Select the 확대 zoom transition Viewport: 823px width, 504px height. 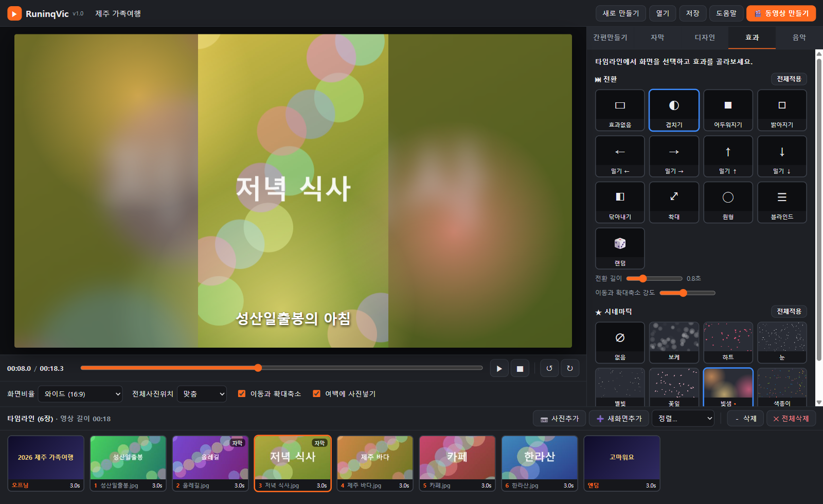click(x=674, y=202)
